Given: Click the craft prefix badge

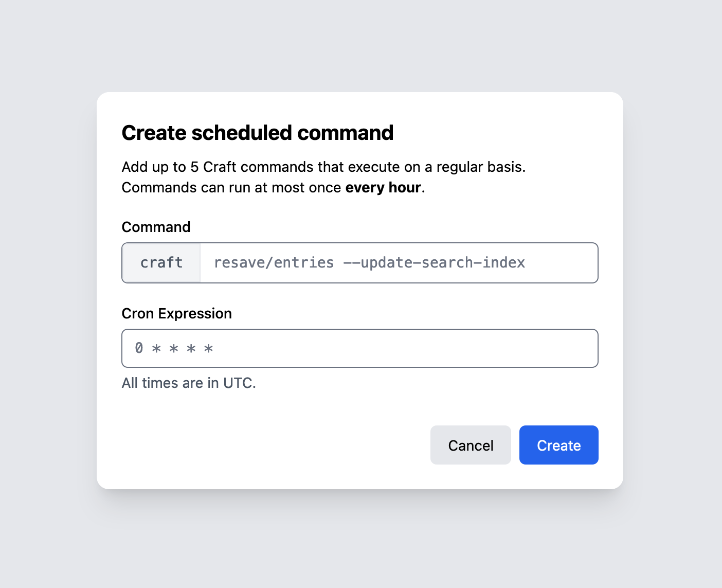Looking at the screenshot, I should click(160, 263).
